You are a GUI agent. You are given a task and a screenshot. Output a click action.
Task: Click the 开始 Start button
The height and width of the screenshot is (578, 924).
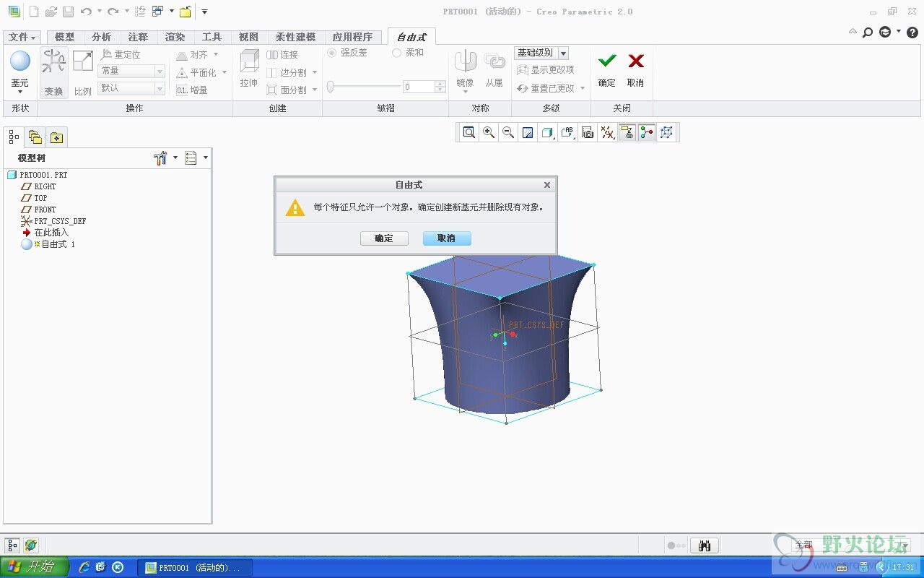(x=33, y=567)
